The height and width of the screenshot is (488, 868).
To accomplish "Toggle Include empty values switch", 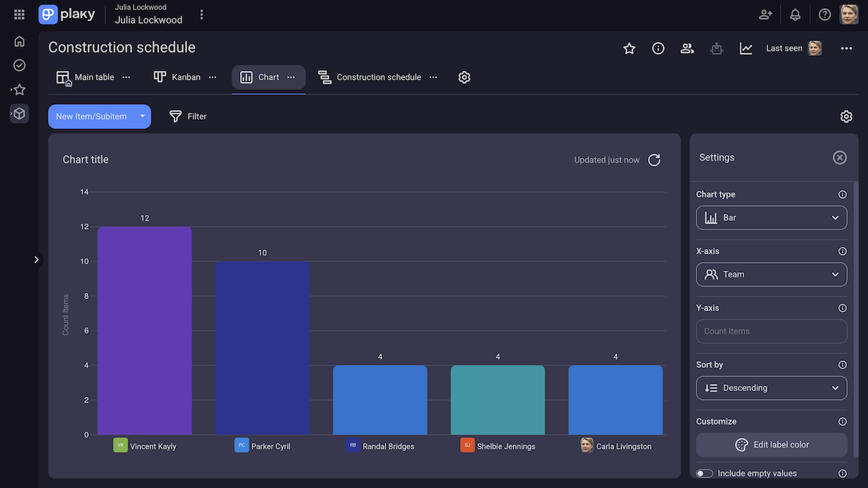I will coord(704,474).
